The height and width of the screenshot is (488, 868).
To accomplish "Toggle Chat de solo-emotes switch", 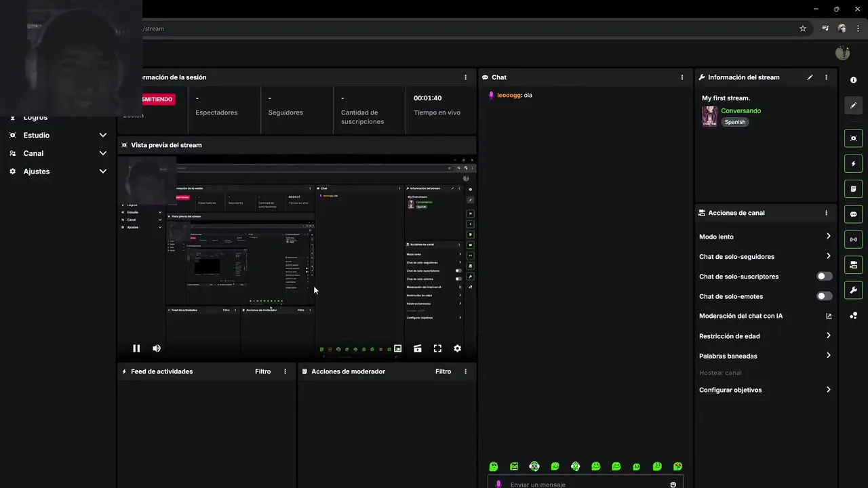I will [825, 296].
